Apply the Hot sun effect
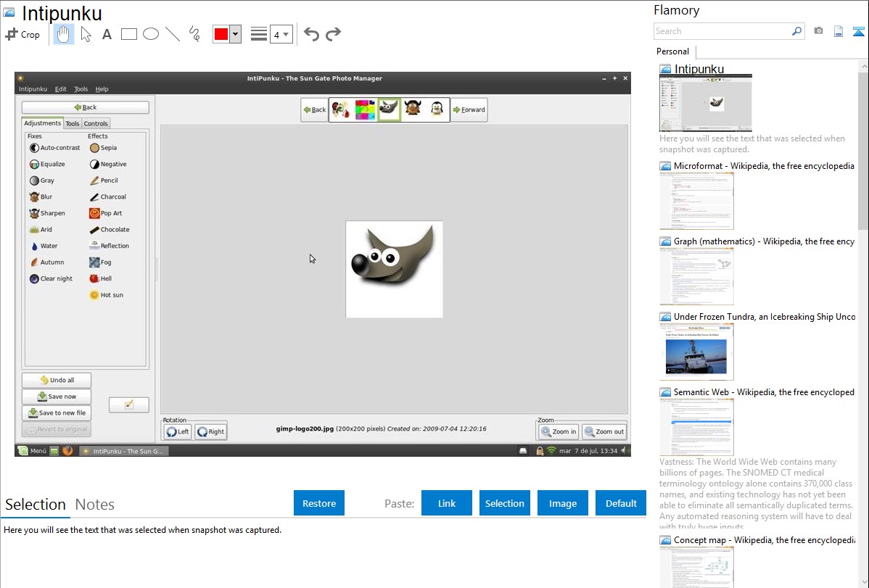This screenshot has width=869, height=588. coord(107,295)
